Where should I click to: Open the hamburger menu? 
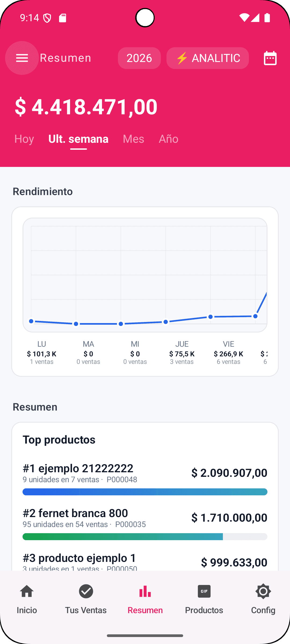[22, 58]
